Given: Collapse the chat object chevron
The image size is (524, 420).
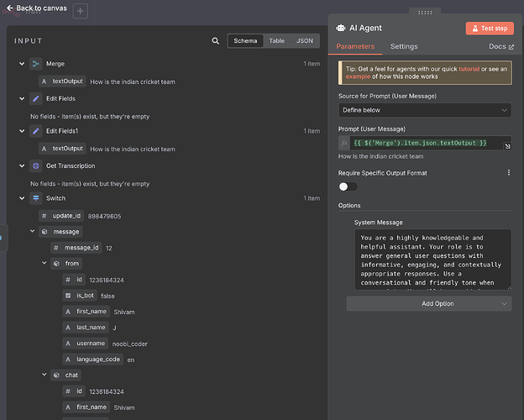Looking at the screenshot, I should click(45, 375).
